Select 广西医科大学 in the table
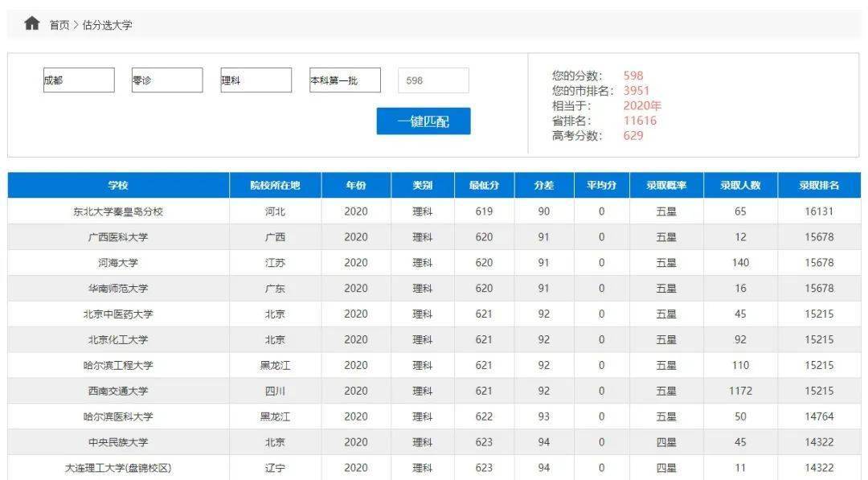868x480 pixels. click(118, 237)
